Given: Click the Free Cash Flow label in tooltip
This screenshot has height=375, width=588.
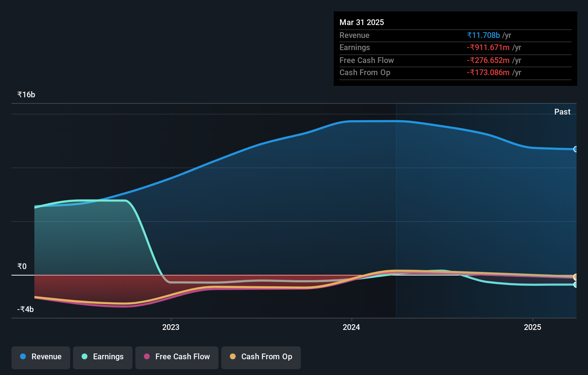Looking at the screenshot, I should pos(367,60).
